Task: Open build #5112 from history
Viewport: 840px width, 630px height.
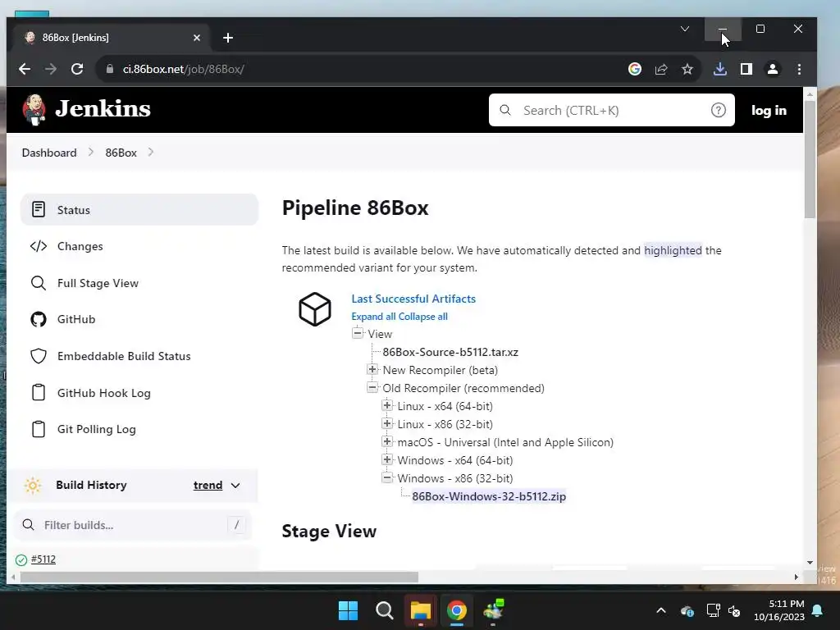Action: click(43, 559)
